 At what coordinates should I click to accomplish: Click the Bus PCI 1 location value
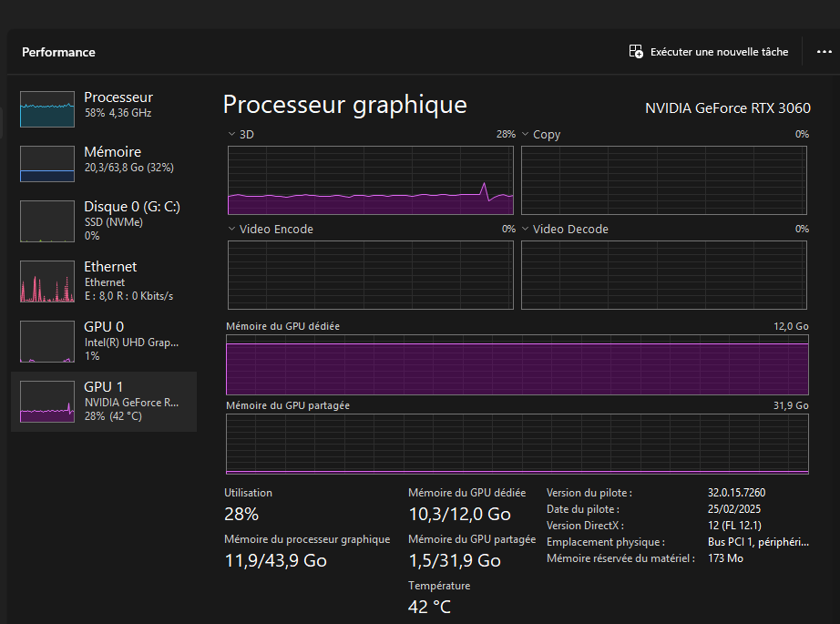click(x=758, y=541)
